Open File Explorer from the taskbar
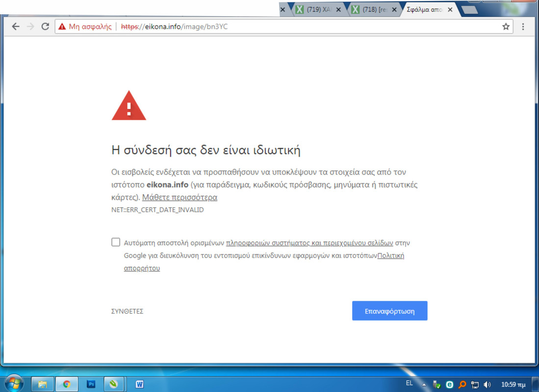This screenshot has width=539, height=392. pyautogui.click(x=43, y=384)
